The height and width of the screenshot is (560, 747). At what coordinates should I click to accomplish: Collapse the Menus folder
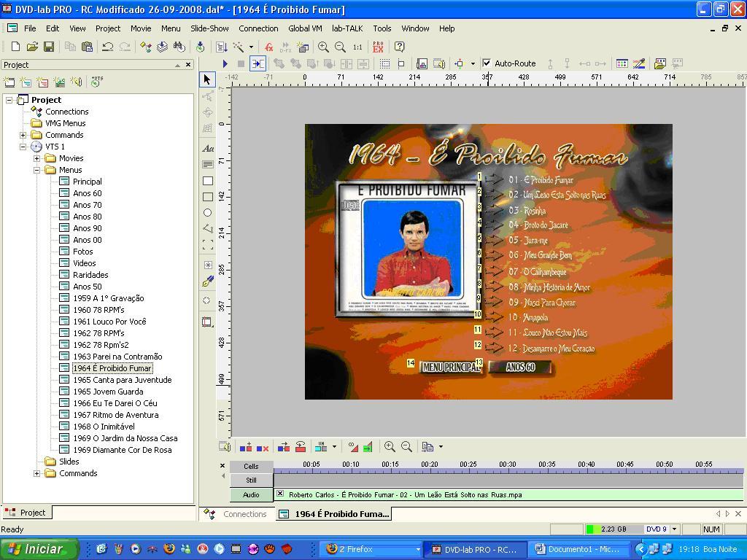[36, 170]
